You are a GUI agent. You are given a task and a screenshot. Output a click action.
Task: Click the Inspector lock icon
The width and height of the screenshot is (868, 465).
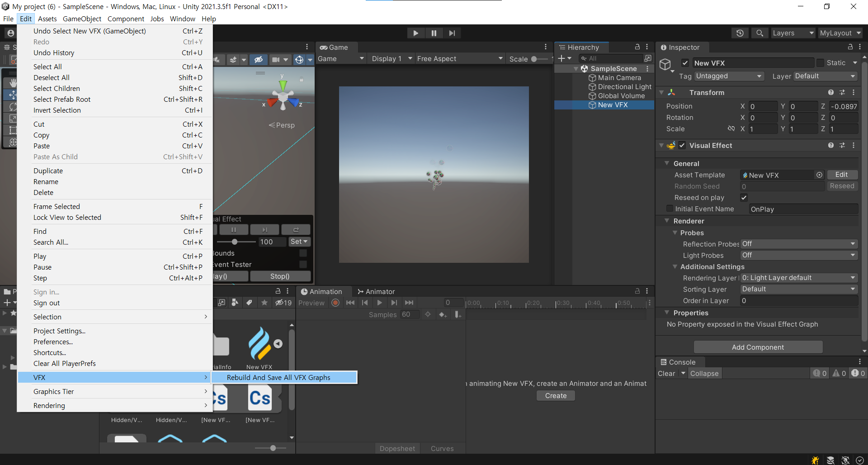(x=850, y=47)
